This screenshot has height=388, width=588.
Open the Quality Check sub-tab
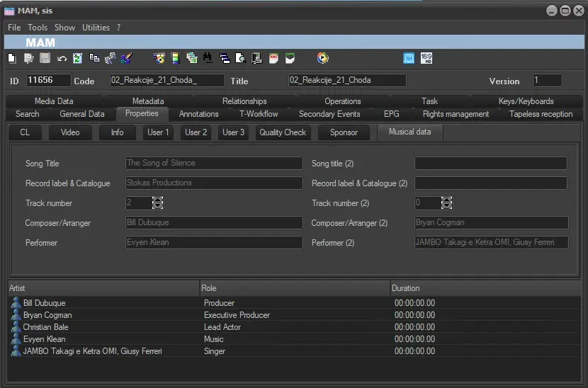pos(283,132)
